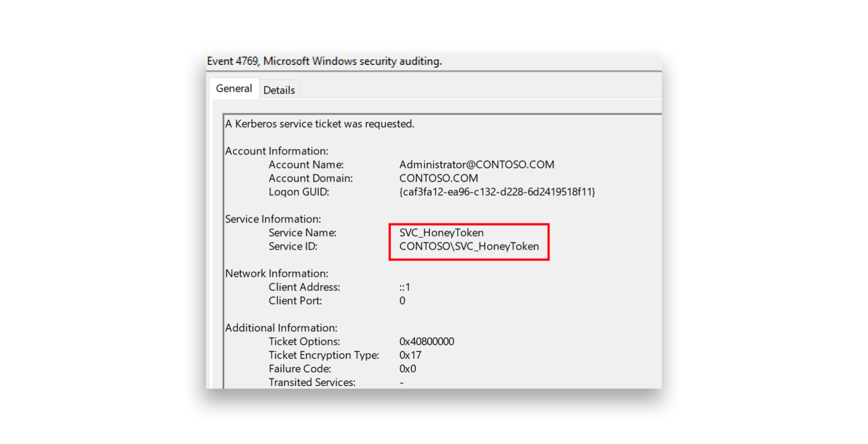Image resolution: width=868 pixels, height=444 pixels.
Task: Select the Ticket Options value 0x40800000
Action: (x=427, y=341)
